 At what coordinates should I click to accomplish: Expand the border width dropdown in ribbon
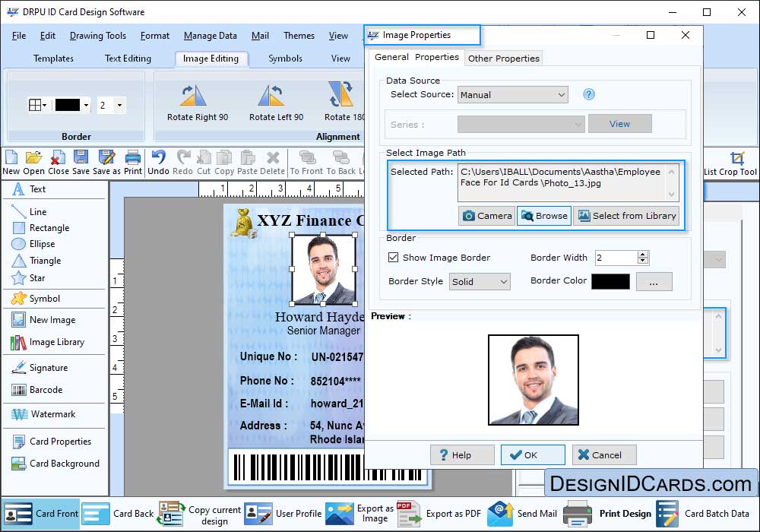[119, 106]
